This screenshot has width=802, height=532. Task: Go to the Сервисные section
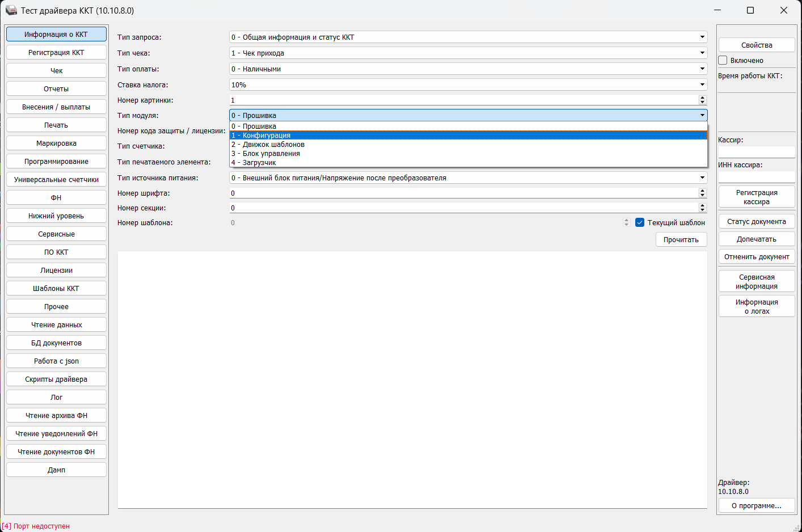click(x=56, y=234)
